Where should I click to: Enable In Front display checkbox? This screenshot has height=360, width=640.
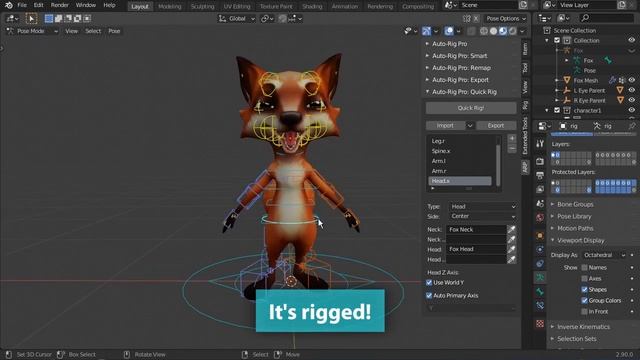[x=584, y=311]
